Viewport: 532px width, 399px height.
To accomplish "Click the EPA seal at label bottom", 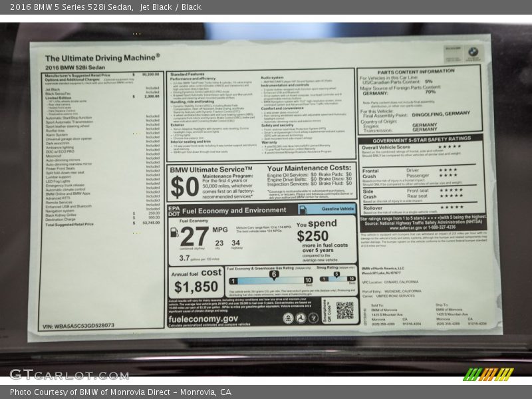I will (288, 319).
